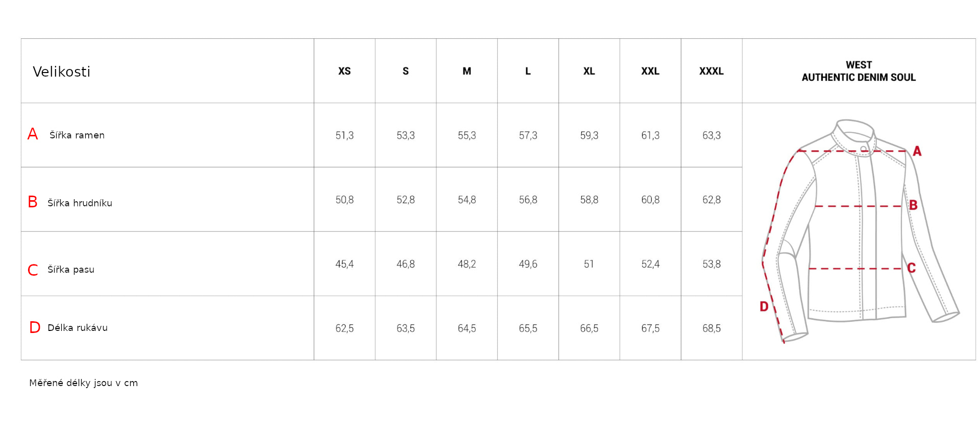Select the XS size column header
The width and height of the screenshot is (980, 429).
345,71
